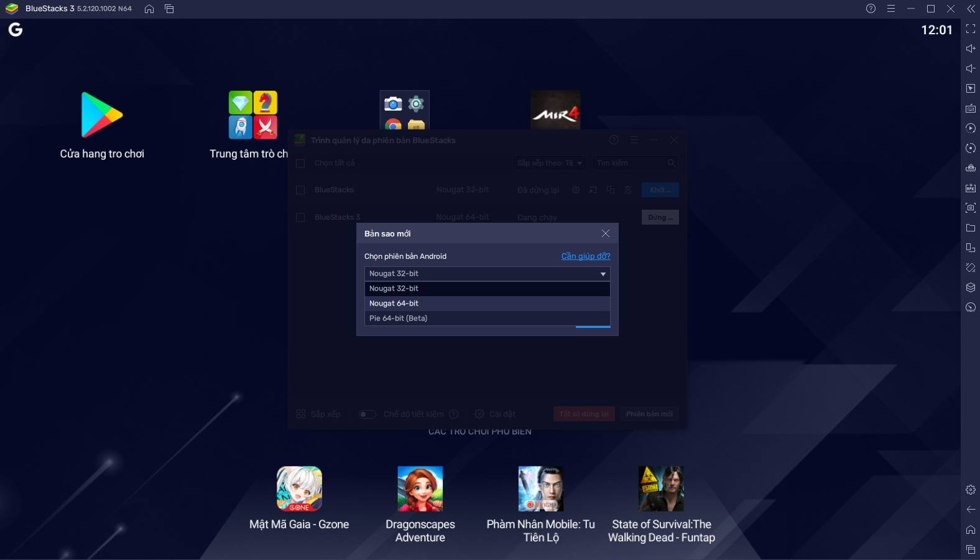Open the Multi-instance manager layers icon
The width and height of the screenshot is (980, 560).
pos(971,287)
